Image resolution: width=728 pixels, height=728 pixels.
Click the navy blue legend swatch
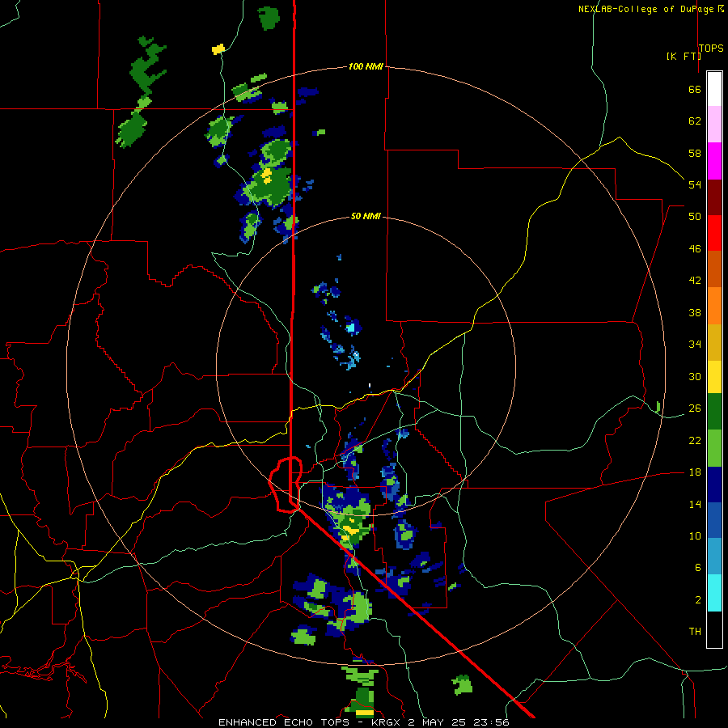[x=714, y=485]
